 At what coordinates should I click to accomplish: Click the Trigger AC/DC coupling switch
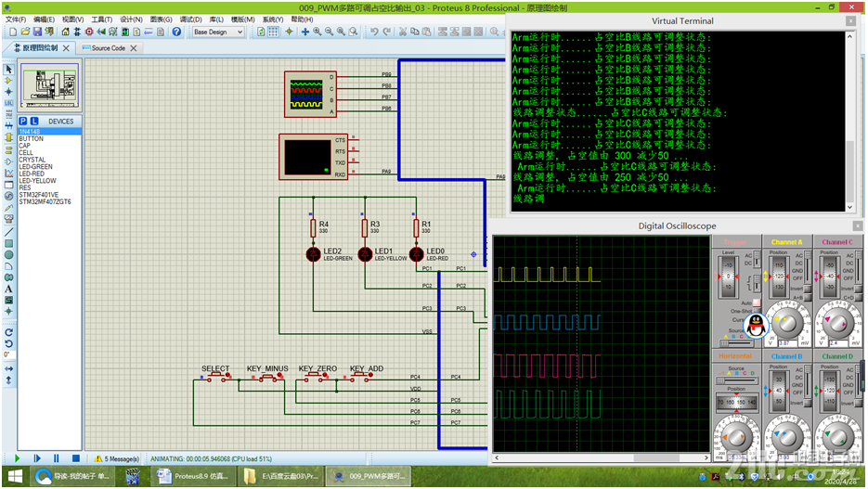click(758, 260)
